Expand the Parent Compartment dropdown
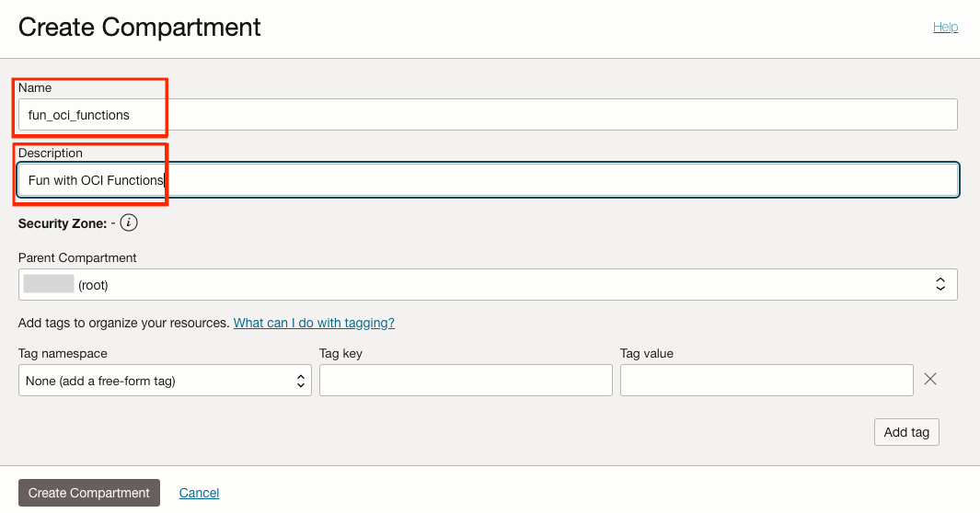Viewport: 980px width, 513px height. 488,285
